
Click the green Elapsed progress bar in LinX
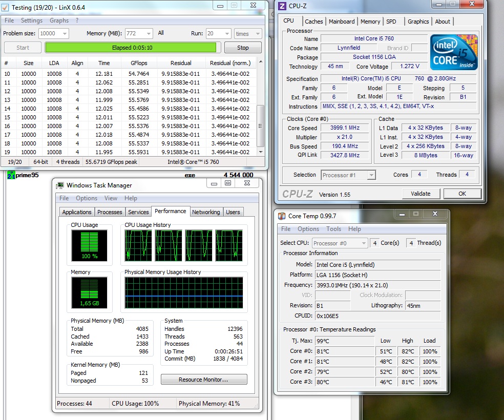pos(132,48)
